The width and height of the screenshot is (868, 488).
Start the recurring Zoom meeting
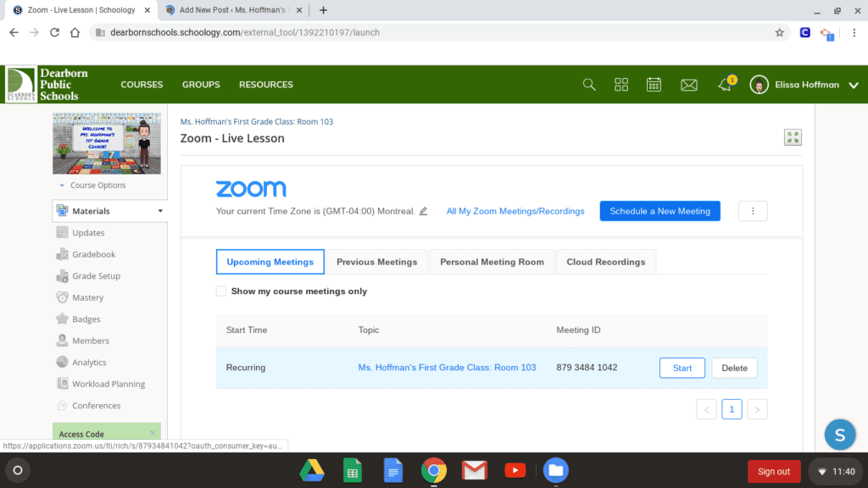tap(682, 368)
